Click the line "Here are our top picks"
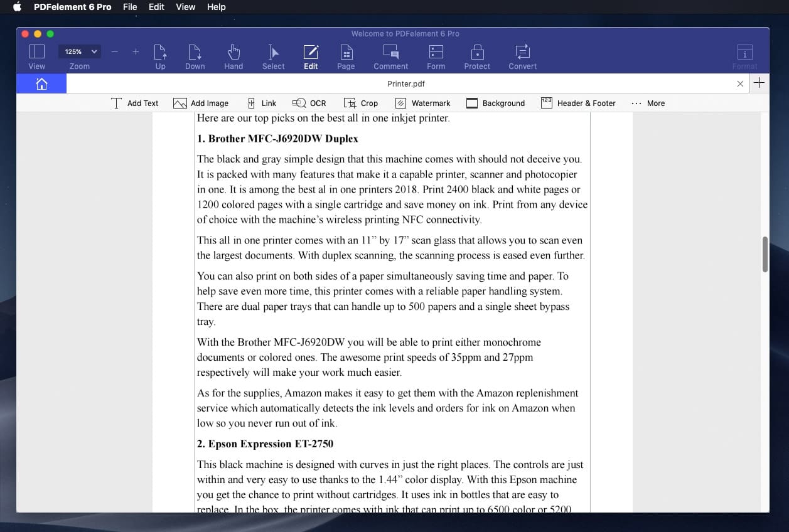The width and height of the screenshot is (789, 532). point(323,118)
